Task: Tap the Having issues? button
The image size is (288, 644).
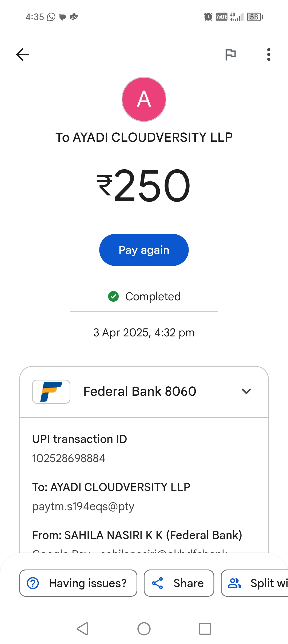Action: click(x=78, y=583)
